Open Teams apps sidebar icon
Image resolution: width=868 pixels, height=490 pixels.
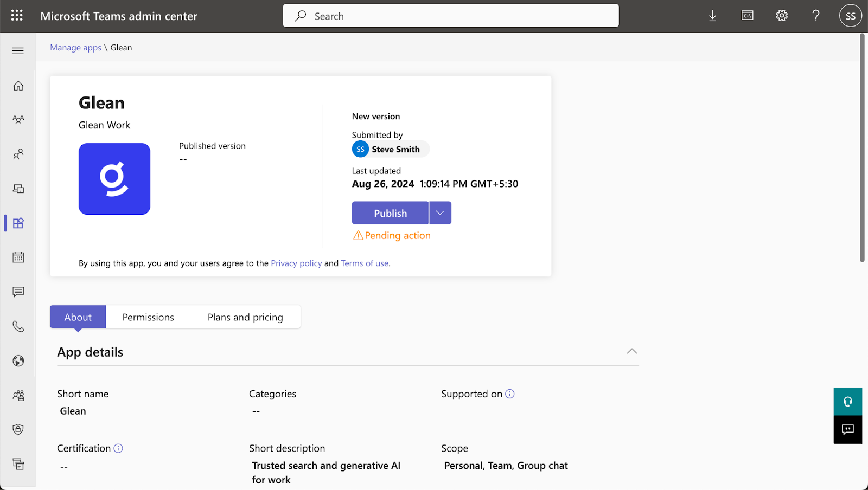[x=18, y=223]
